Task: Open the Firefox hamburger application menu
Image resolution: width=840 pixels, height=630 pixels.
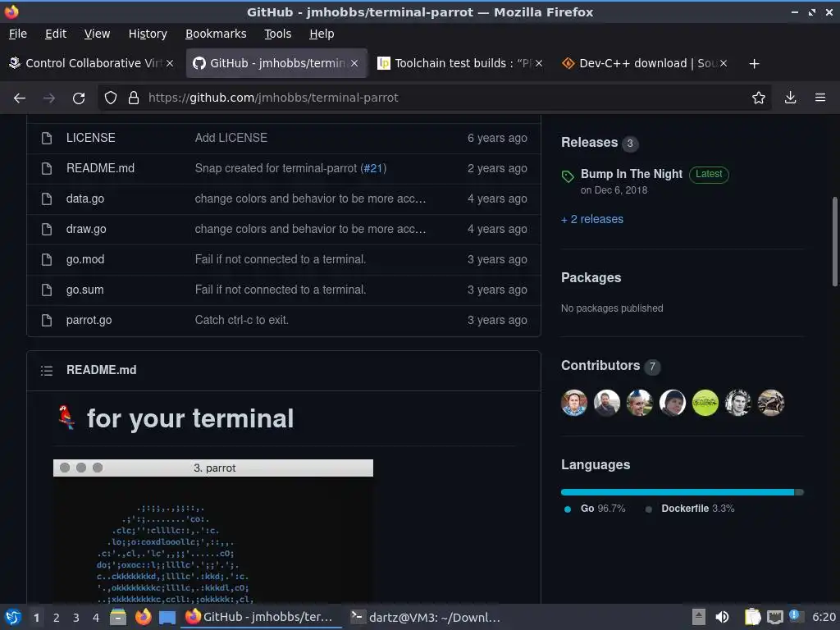Action: tap(820, 98)
